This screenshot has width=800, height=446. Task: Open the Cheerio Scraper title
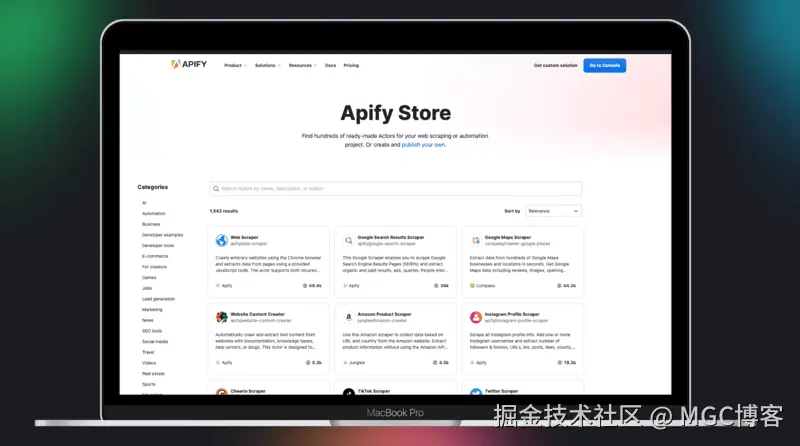point(248,391)
